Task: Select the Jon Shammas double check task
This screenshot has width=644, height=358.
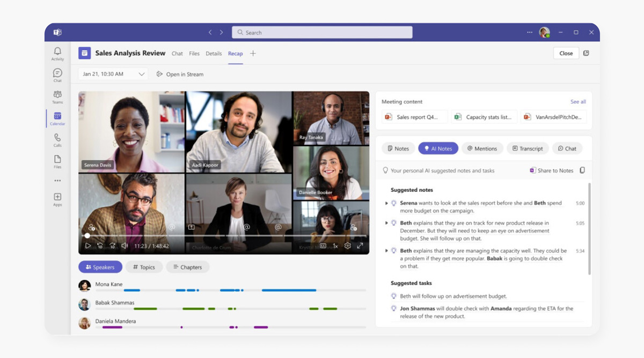Action: [486, 312]
